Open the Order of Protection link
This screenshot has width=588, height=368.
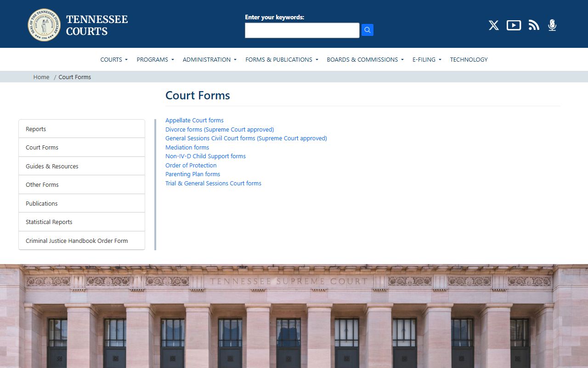point(191,165)
